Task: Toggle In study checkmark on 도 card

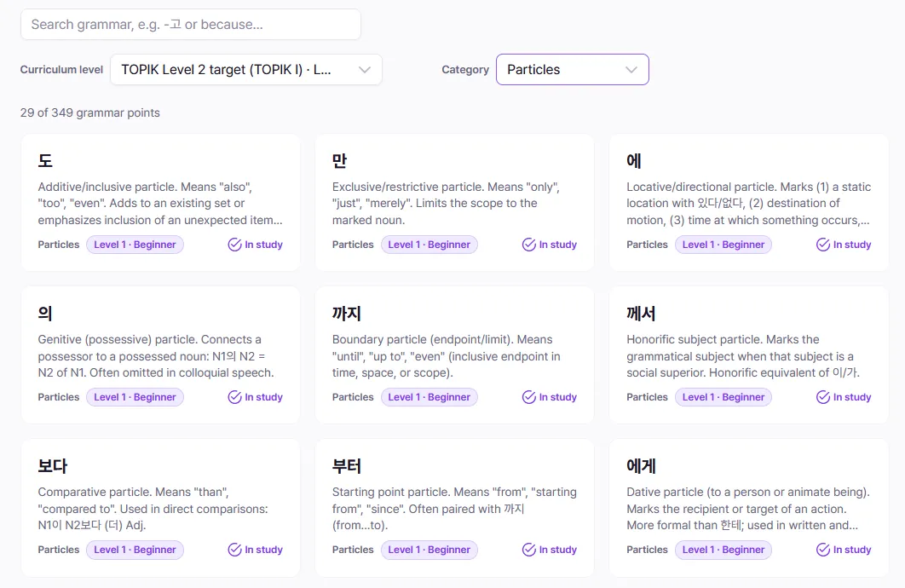Action: point(255,245)
